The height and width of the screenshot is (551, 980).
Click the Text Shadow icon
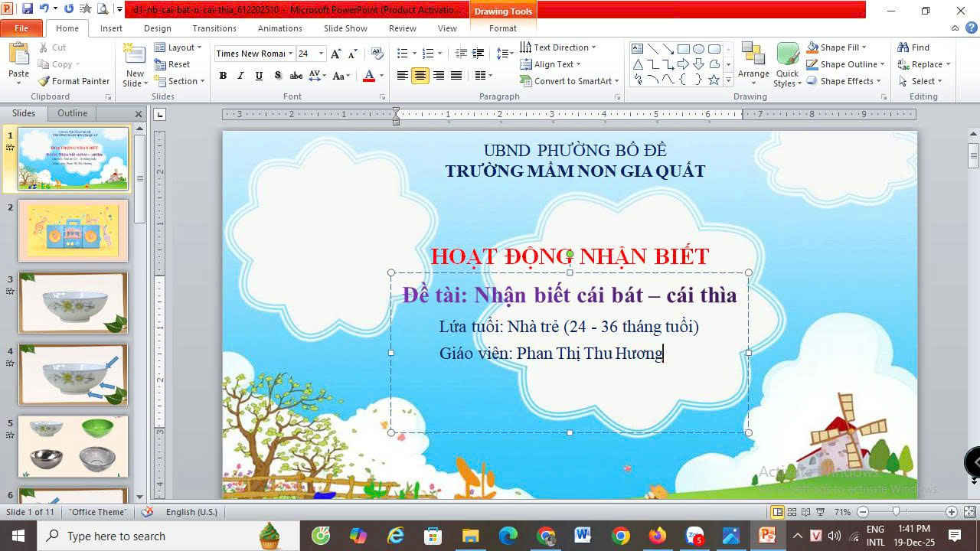pos(277,76)
